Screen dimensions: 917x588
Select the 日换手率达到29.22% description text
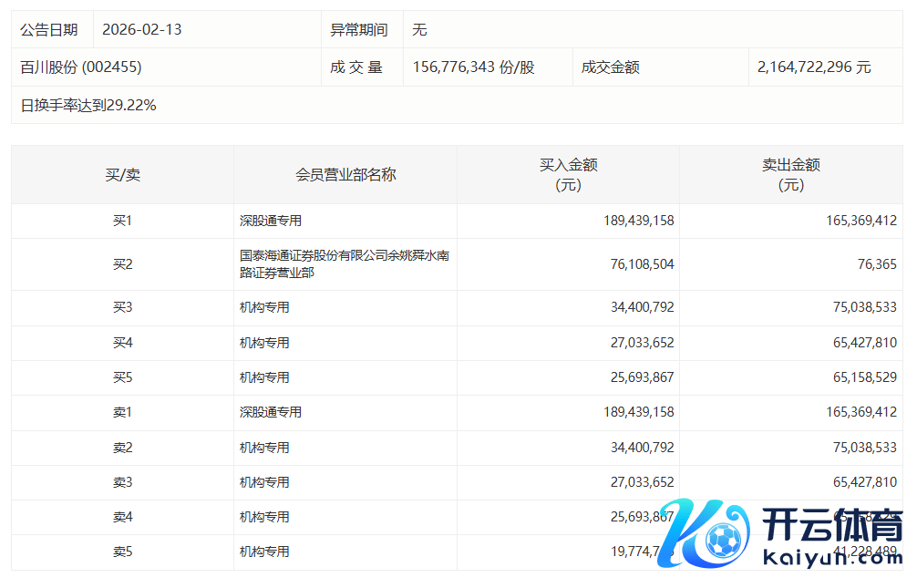coord(88,106)
